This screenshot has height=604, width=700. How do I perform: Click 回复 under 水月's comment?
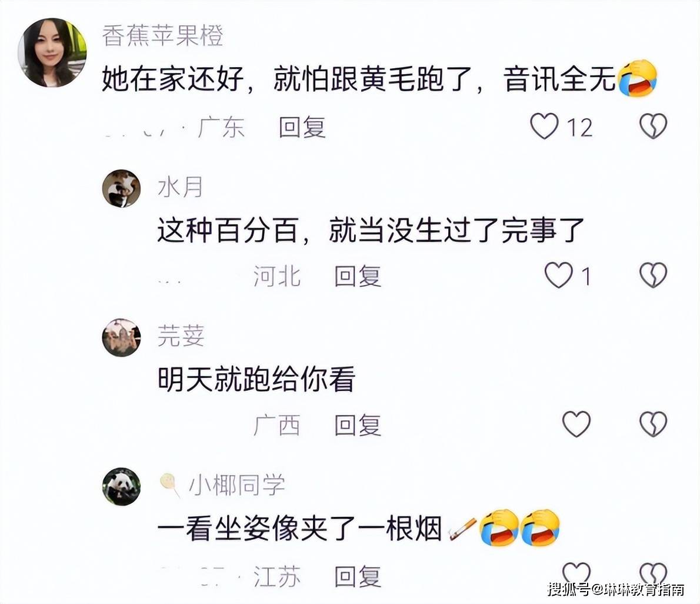pyautogui.click(x=358, y=276)
